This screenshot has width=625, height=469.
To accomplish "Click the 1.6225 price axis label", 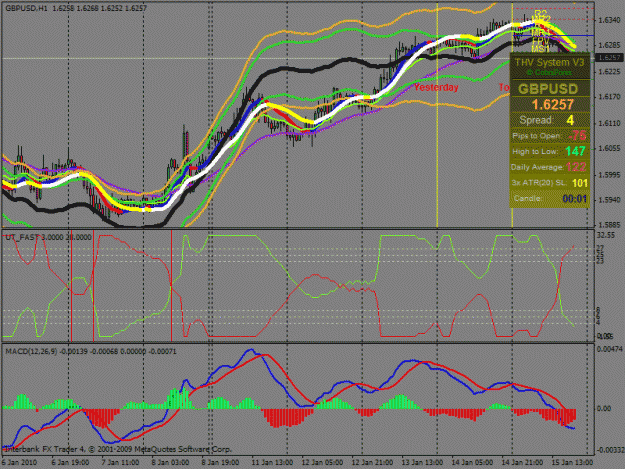I will pos(609,72).
